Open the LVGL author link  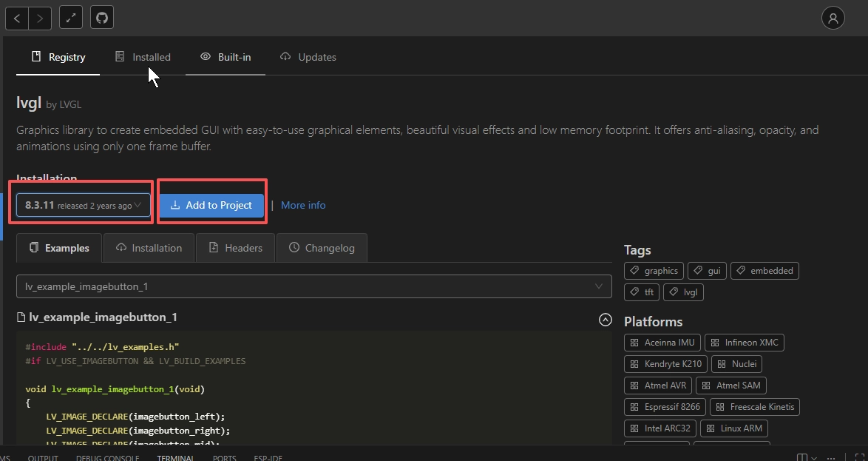[70, 105]
